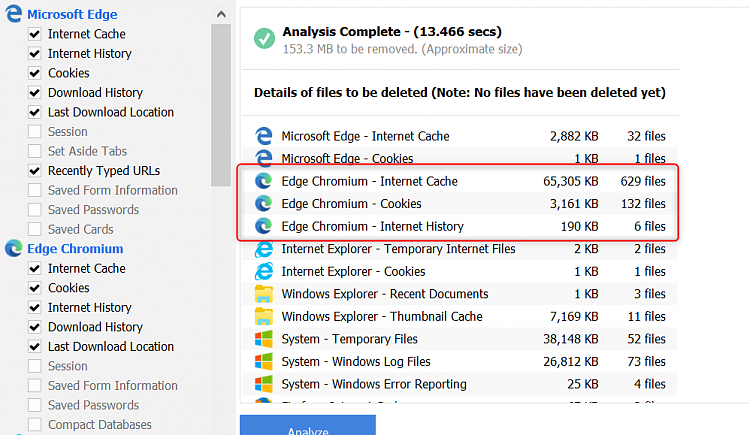
Task: Uncheck Cookies under Edge Chromium
Action: [x=34, y=288]
